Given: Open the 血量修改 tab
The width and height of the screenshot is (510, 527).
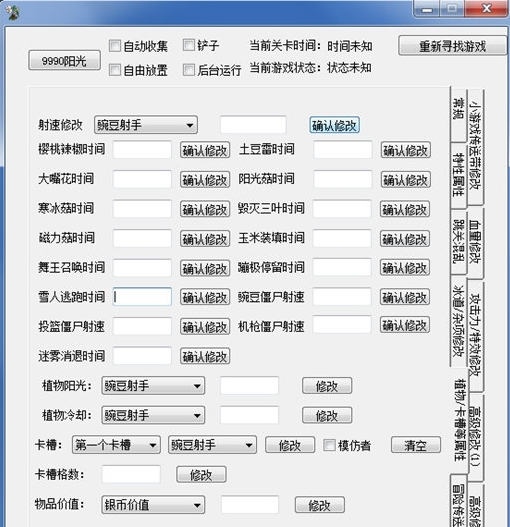Looking at the screenshot, I should 475,243.
